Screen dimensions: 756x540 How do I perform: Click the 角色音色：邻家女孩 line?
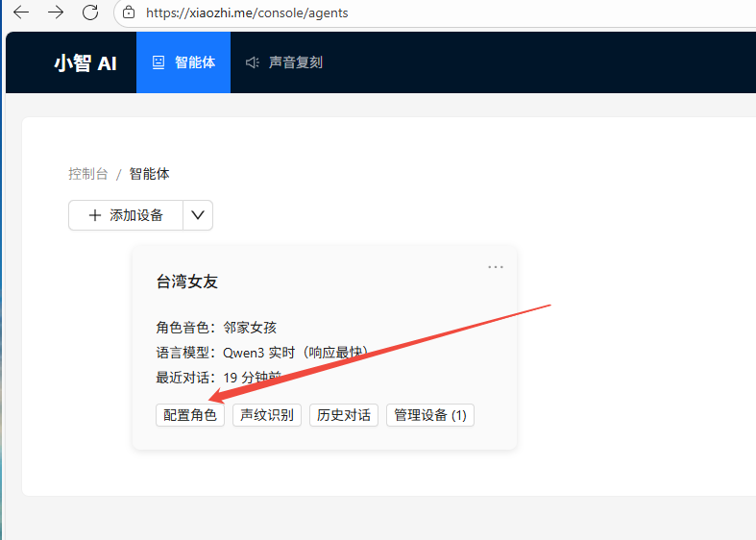[216, 328]
